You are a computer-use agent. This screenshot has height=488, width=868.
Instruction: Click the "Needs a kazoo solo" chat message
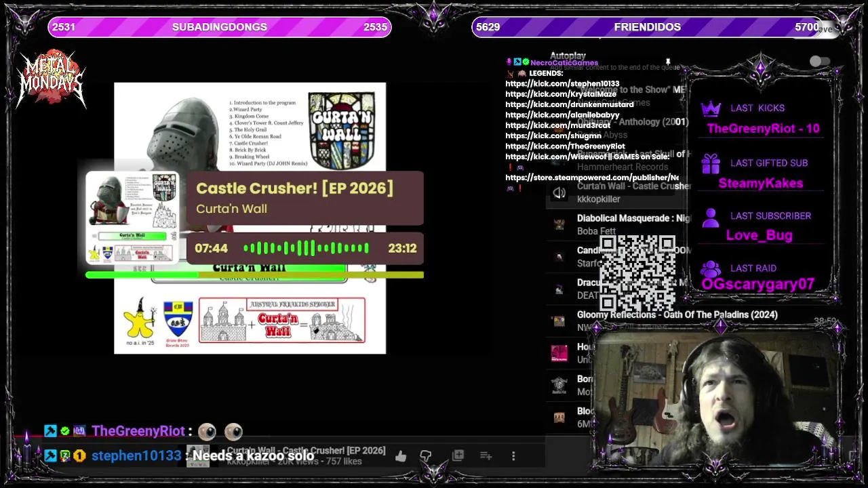coord(254,455)
